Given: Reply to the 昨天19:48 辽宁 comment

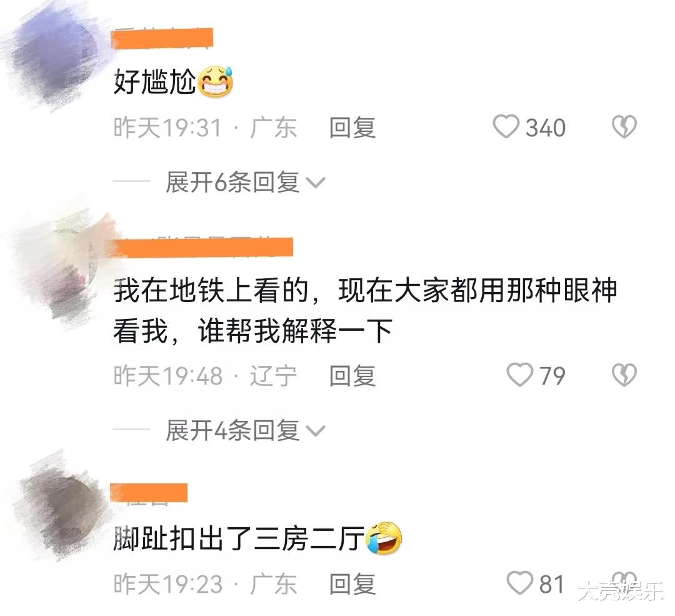Looking at the screenshot, I should (x=352, y=375).
